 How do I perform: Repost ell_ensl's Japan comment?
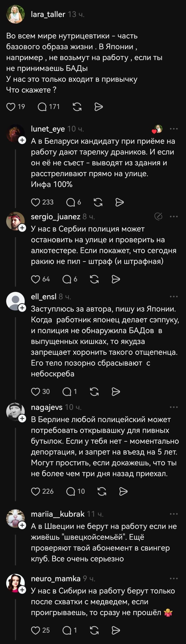[x=94, y=392]
